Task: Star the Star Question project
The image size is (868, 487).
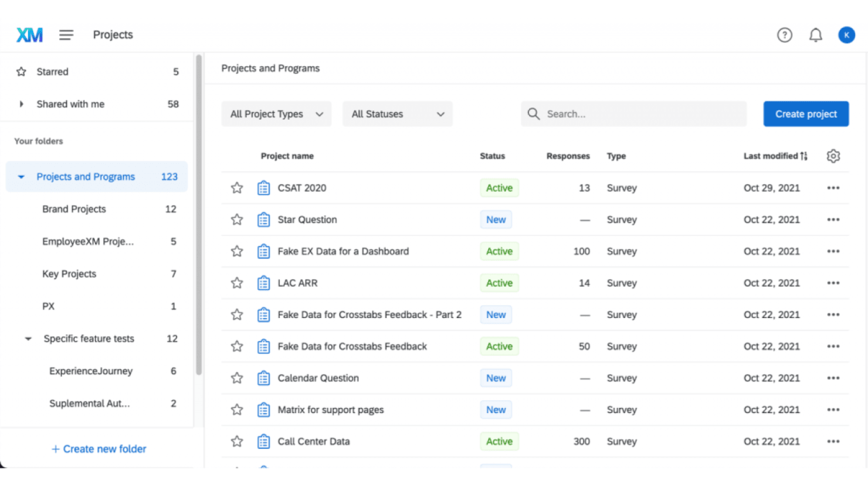Action: click(x=236, y=219)
